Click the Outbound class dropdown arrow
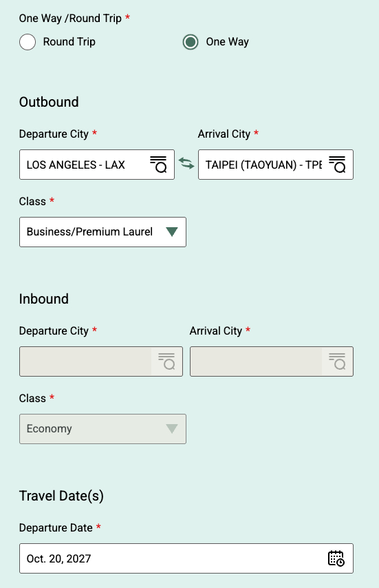Image resolution: width=379 pixels, height=588 pixels. [x=172, y=232]
